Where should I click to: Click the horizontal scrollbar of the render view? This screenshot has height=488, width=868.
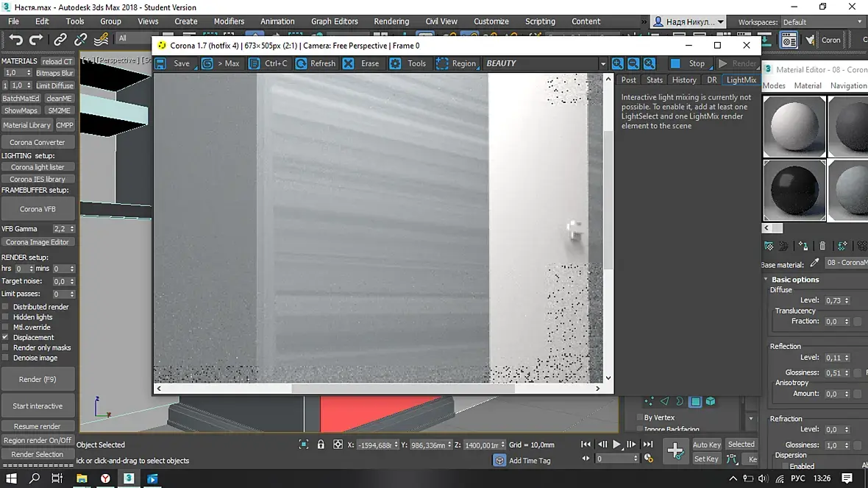click(403, 389)
